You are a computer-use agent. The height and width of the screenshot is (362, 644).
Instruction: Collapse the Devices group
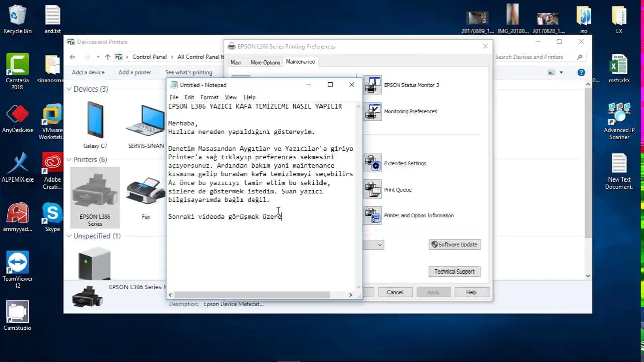tap(69, 89)
